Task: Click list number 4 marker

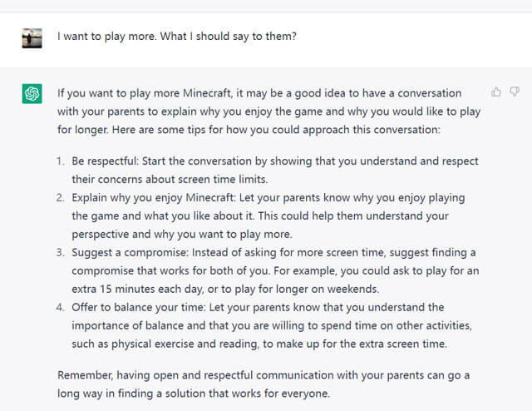Action: pos(61,307)
